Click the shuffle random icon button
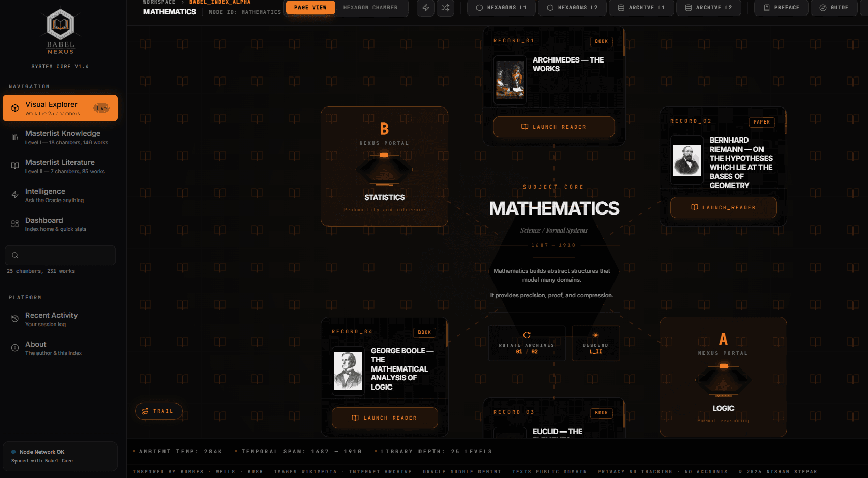The image size is (868, 478). tap(445, 8)
